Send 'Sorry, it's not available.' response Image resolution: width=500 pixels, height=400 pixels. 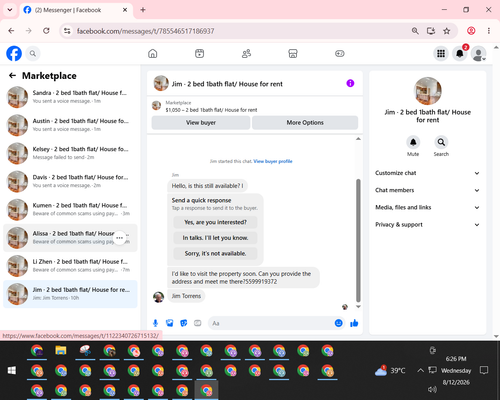coord(215,253)
